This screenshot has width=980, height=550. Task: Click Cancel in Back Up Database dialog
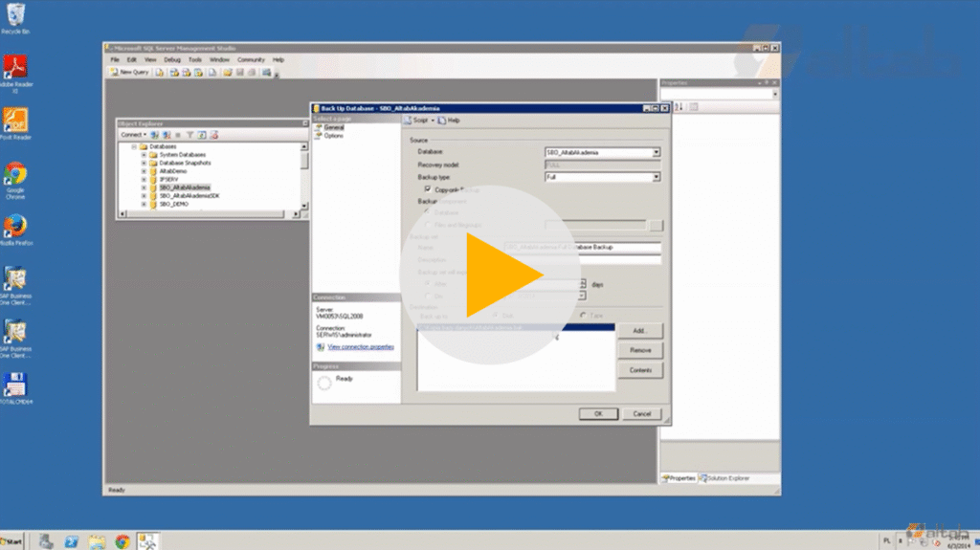point(642,414)
